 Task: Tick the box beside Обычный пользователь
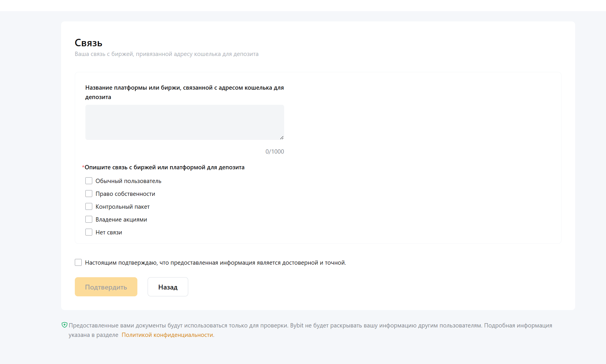pyautogui.click(x=89, y=181)
